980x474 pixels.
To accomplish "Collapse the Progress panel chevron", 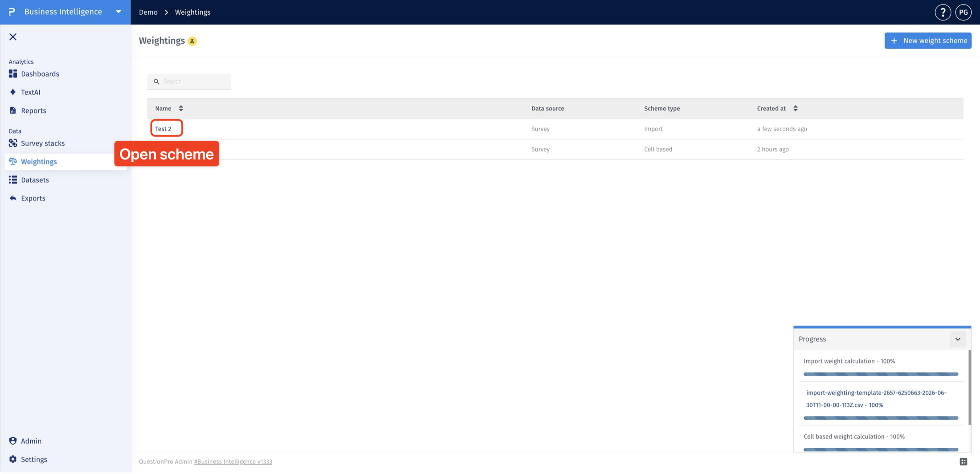I will (x=958, y=339).
